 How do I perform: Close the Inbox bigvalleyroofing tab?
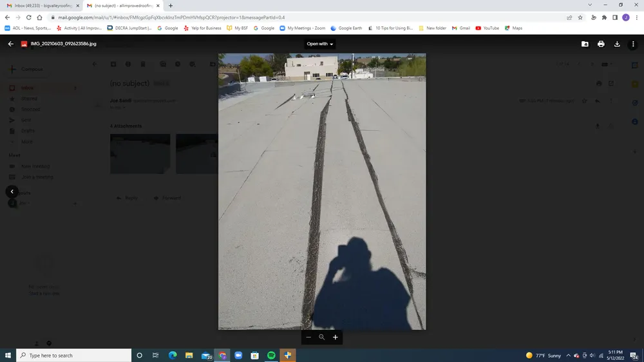(x=78, y=6)
